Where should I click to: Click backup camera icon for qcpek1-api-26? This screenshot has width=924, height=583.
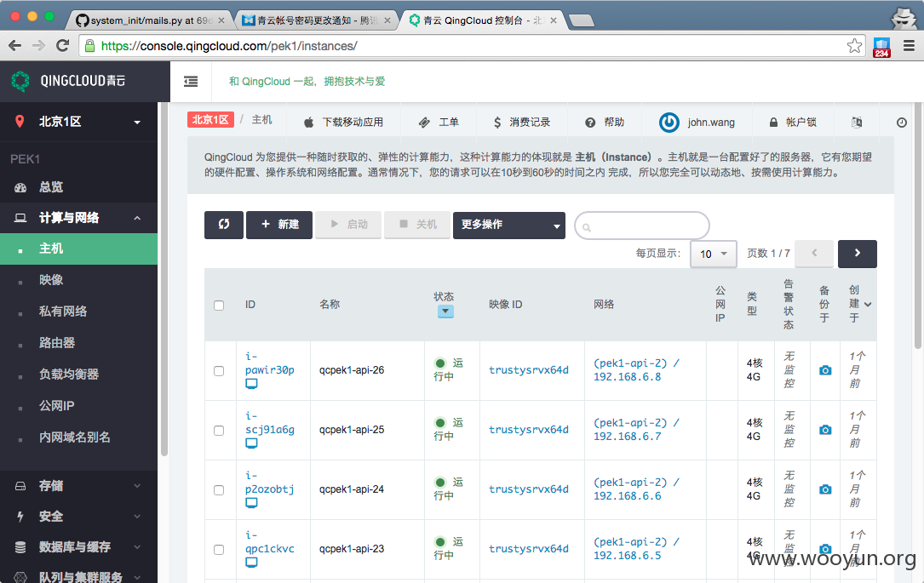825,370
